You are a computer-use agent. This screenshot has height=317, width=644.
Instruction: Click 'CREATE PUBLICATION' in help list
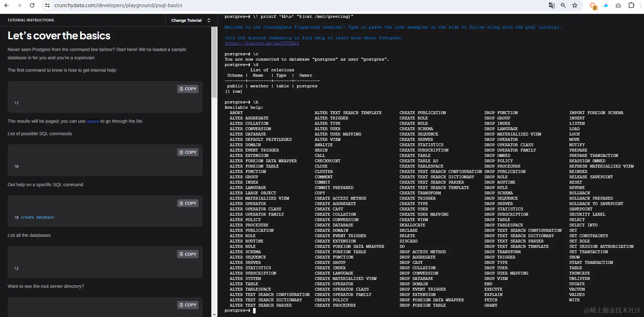click(x=423, y=113)
